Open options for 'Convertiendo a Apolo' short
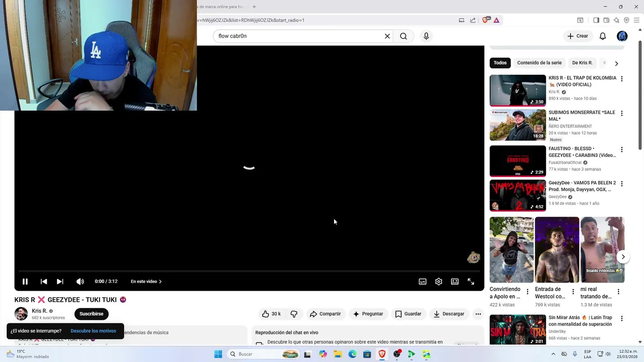Viewport: 644px width, 362px height. [x=527, y=292]
